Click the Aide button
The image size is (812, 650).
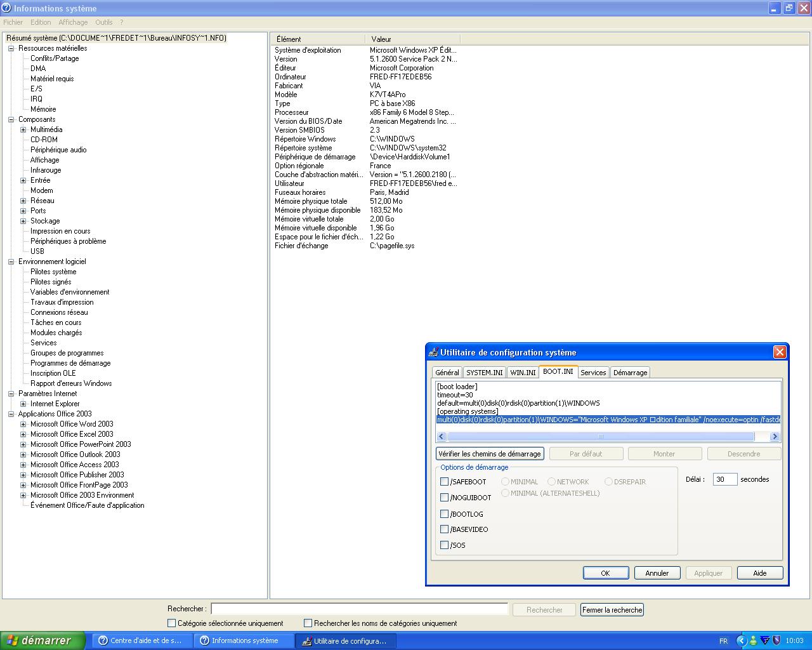[x=759, y=573]
